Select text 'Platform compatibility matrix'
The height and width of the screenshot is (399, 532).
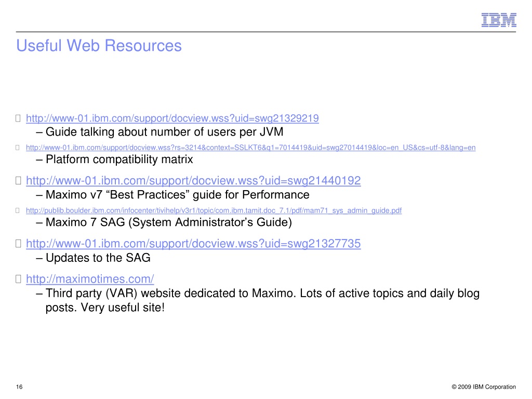[x=119, y=159]
